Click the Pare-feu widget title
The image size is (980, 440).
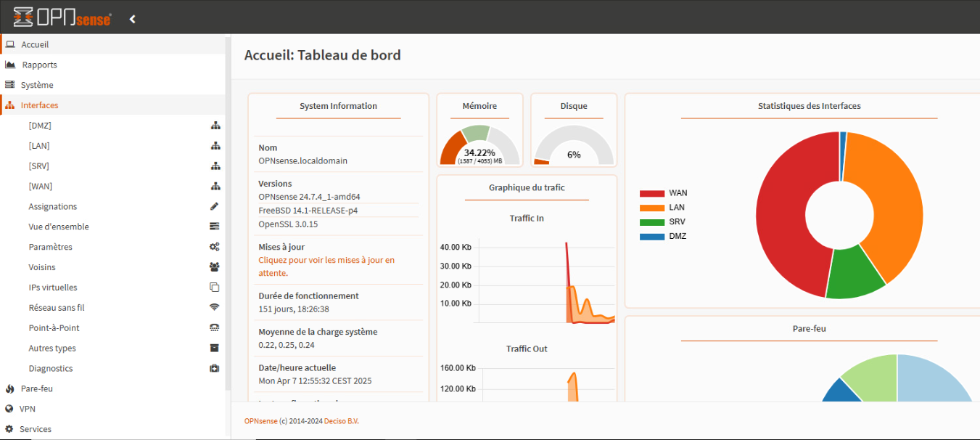click(810, 329)
